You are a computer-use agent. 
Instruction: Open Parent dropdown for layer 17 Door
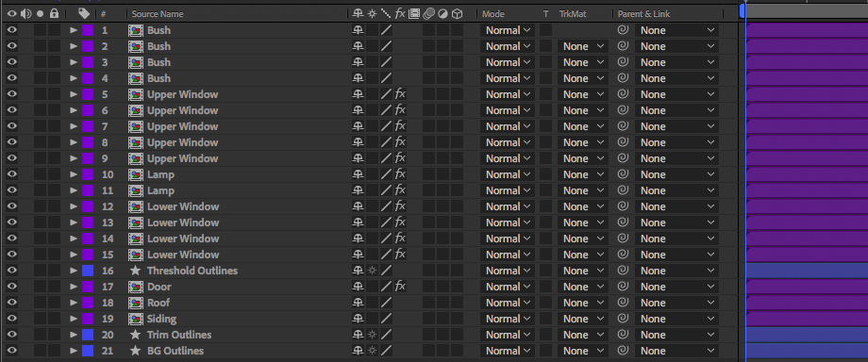[677, 287]
